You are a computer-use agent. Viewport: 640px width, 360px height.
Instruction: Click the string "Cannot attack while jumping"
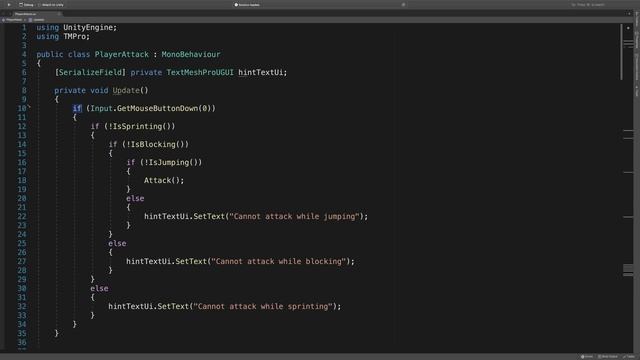(294, 216)
